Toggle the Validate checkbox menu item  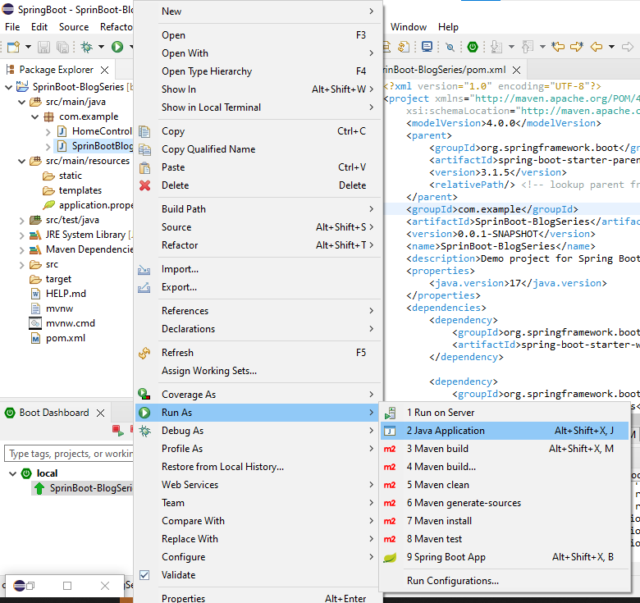[144, 575]
